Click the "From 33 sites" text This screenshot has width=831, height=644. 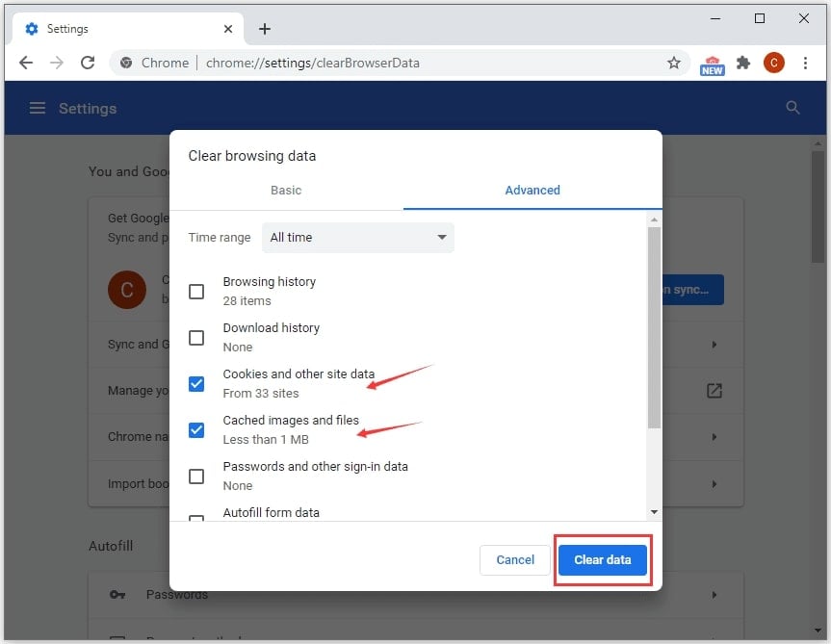[261, 394]
